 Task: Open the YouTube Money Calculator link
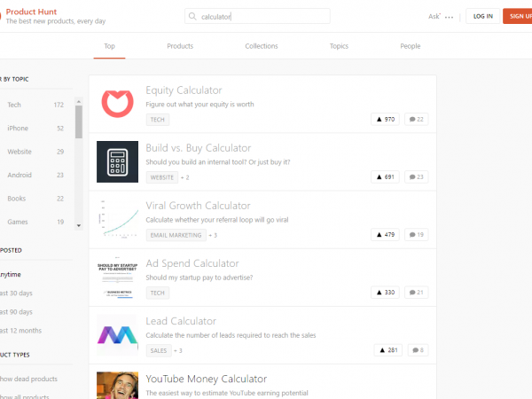[206, 379]
